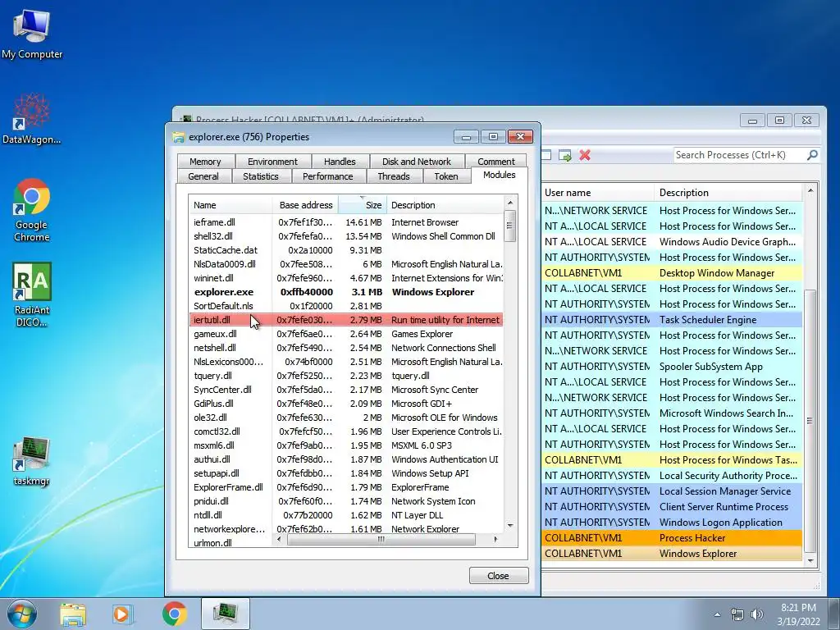Open My Computer desktop icon
Viewport: 840px width, 630px height.
[x=32, y=34]
